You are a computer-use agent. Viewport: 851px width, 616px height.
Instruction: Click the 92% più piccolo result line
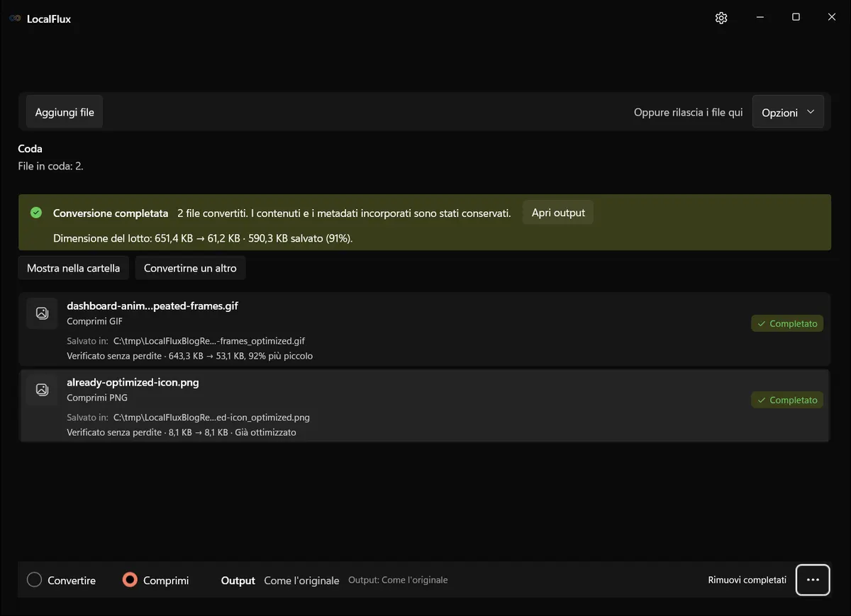point(189,355)
